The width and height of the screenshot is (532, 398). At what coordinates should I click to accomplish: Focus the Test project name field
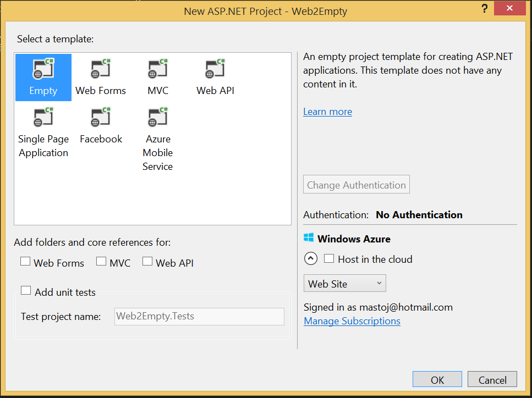click(199, 316)
